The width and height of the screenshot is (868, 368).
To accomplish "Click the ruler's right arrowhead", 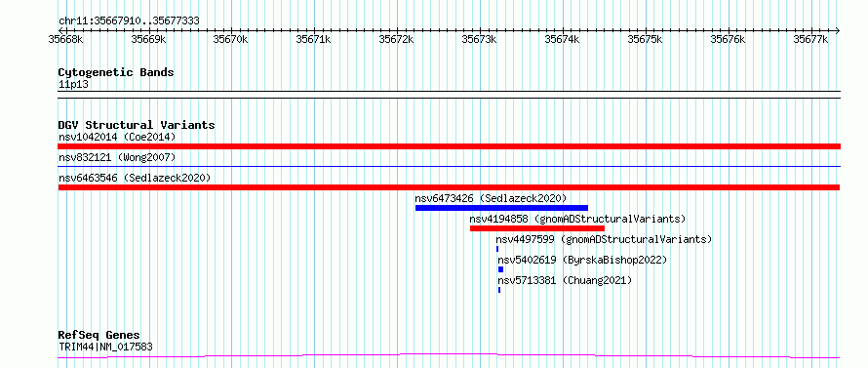I will pos(838,30).
